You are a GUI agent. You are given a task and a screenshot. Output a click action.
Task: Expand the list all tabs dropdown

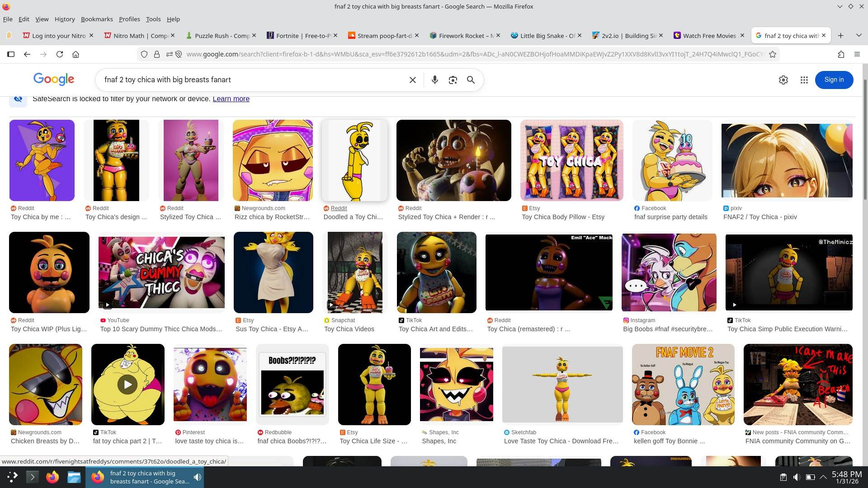click(859, 35)
